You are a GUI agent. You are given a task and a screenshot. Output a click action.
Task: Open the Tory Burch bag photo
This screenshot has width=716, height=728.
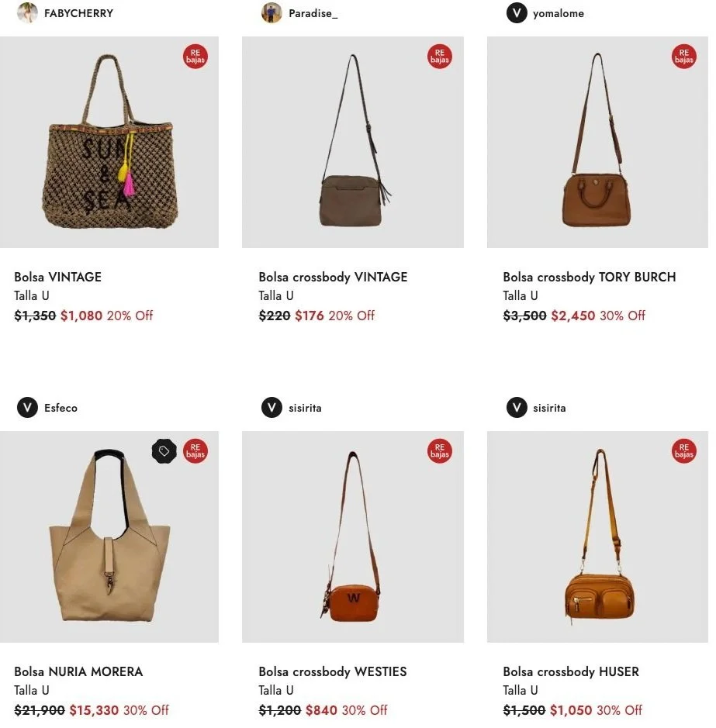point(597,142)
